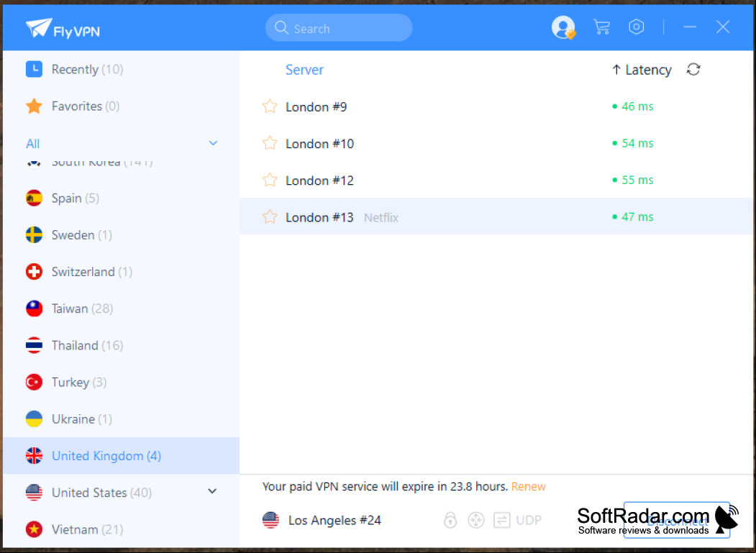Click the United Kingdom flag icon
This screenshot has width=756, height=553.
pos(34,456)
